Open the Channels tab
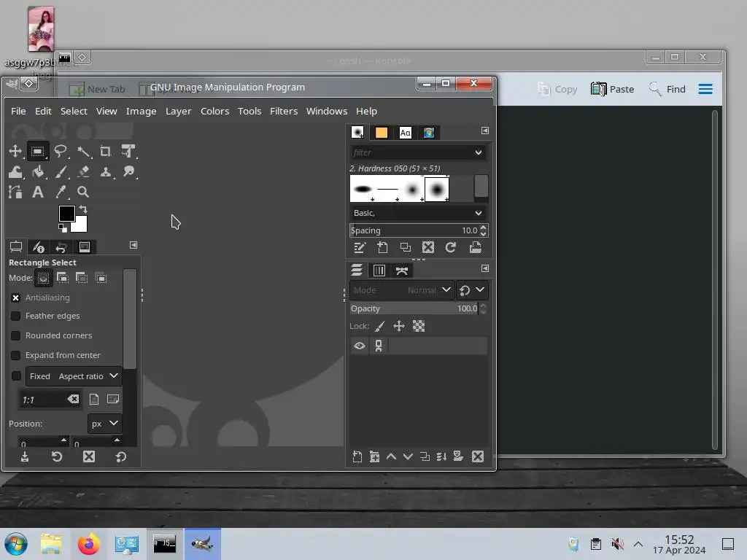The height and width of the screenshot is (560, 747). [379, 271]
